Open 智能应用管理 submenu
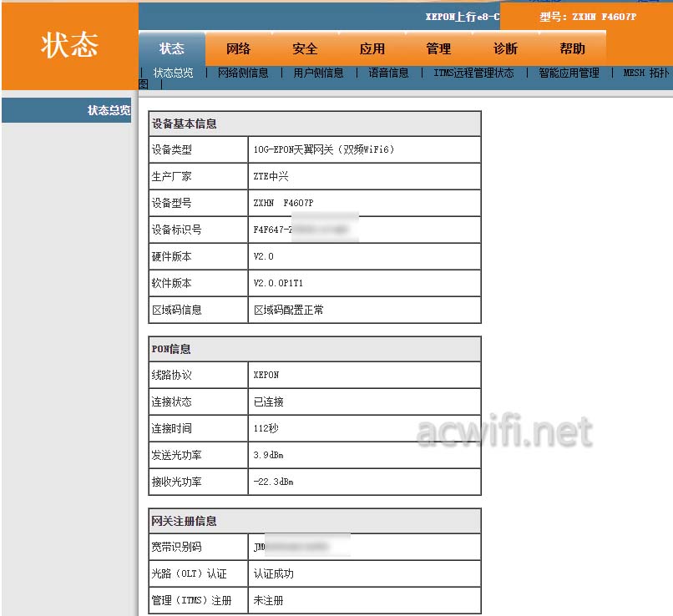 coord(569,73)
